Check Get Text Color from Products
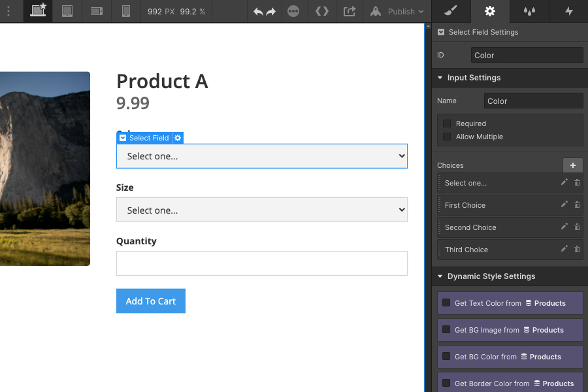Screen dimensions: 588x392 click(446, 302)
